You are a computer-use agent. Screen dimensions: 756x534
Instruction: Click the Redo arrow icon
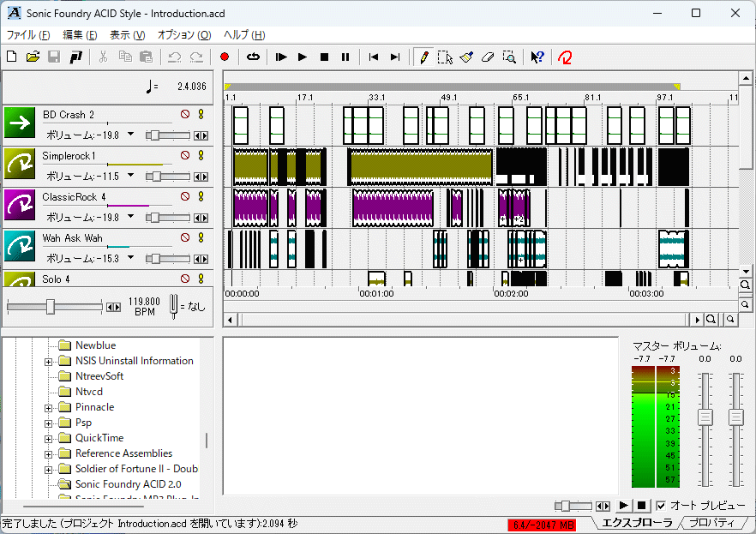[196, 57]
